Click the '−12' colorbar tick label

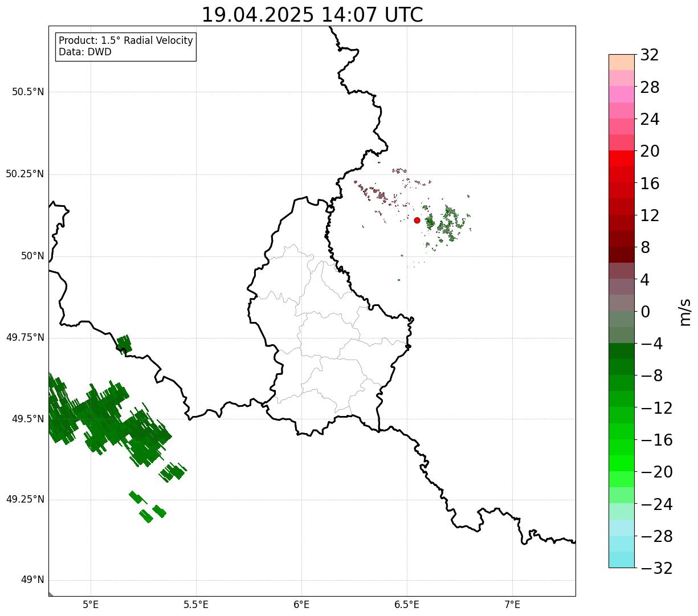656,408
